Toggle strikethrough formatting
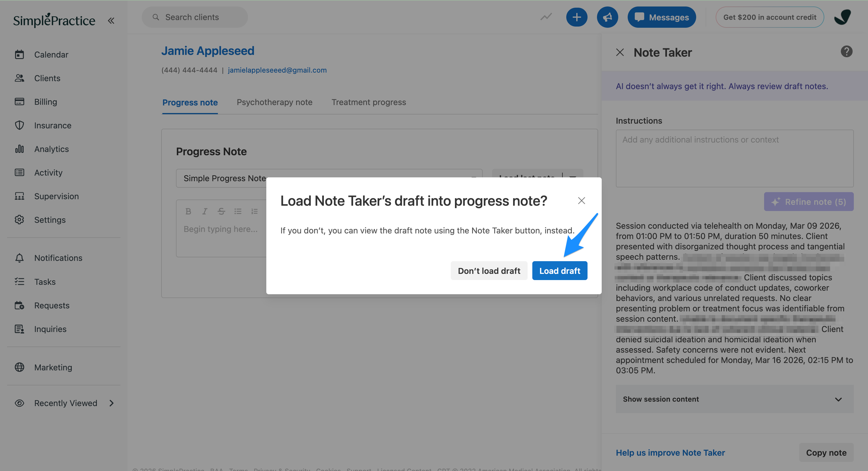868x471 pixels. pos(221,211)
